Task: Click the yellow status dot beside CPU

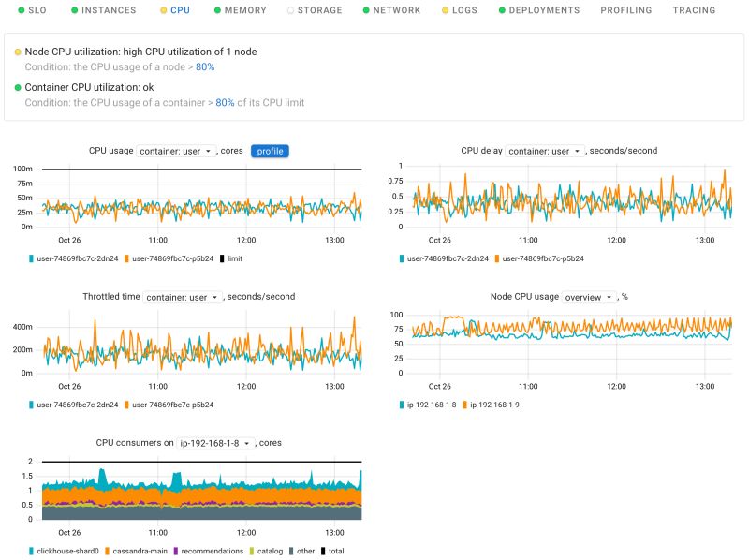Action: pos(161,10)
